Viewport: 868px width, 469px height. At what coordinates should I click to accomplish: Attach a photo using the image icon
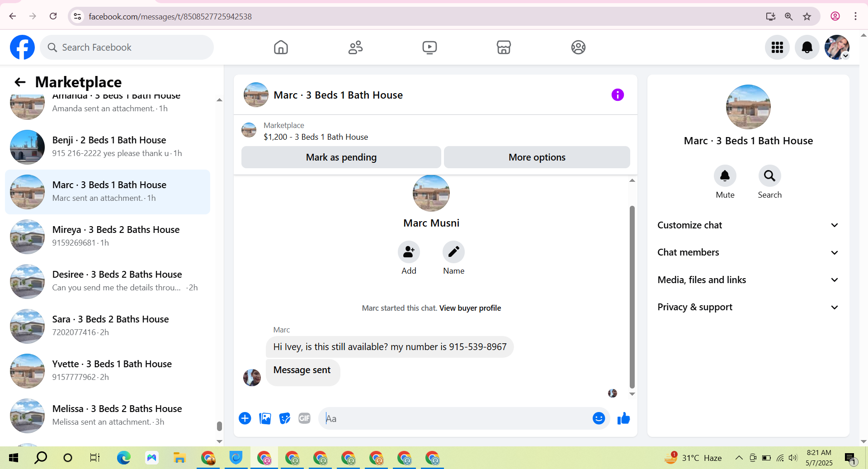coord(265,418)
